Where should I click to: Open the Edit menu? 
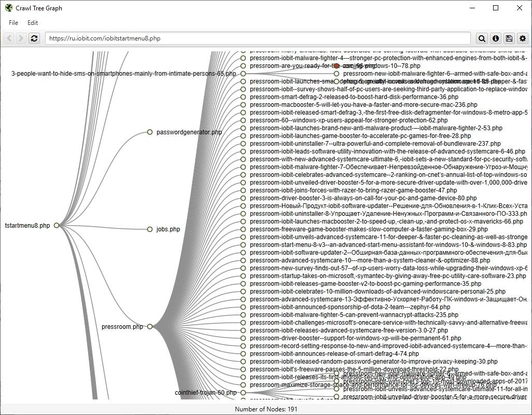click(x=33, y=23)
